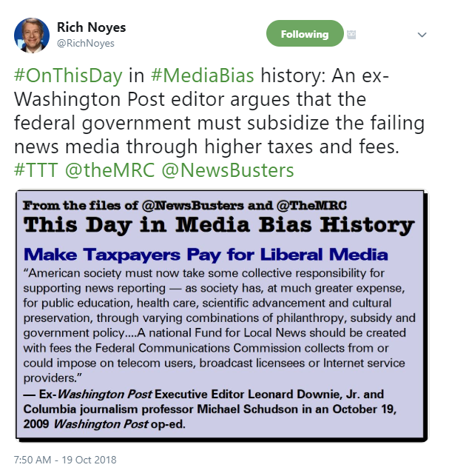Toggle the green Following button

click(x=305, y=33)
